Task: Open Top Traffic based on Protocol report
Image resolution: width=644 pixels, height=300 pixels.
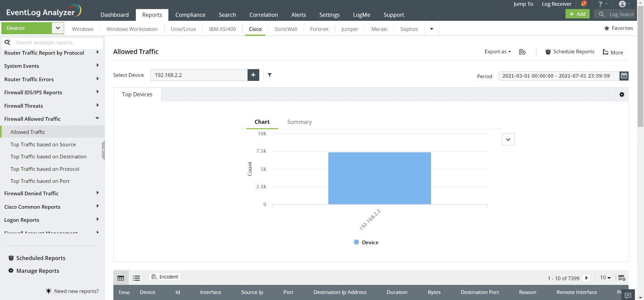Action: pos(45,169)
